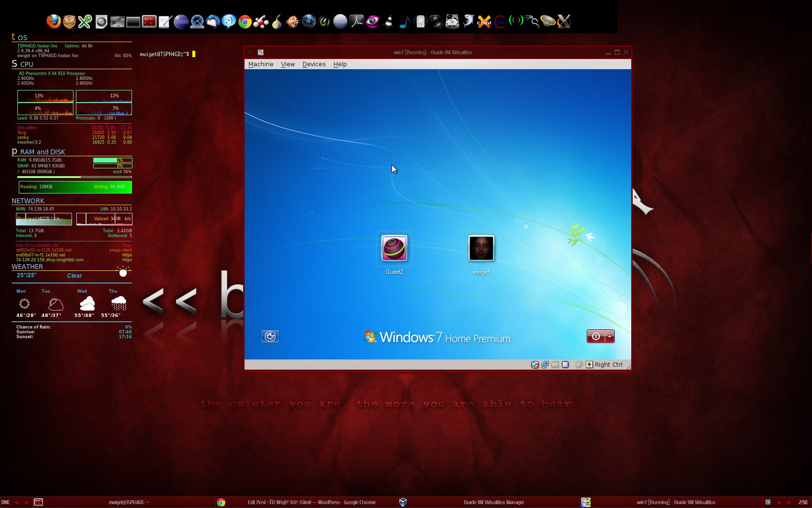Launch the text editor notepad icon in the dock
The image size is (812, 508).
point(165,21)
